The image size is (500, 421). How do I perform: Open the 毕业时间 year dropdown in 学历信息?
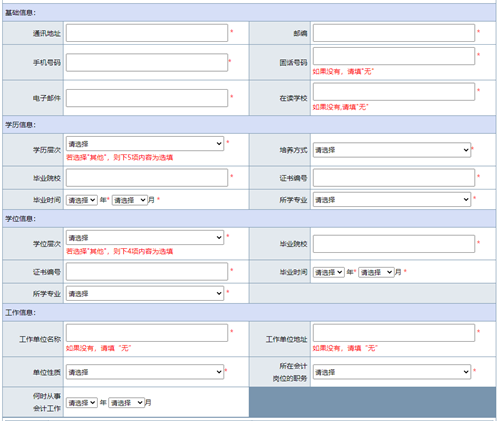click(x=82, y=200)
